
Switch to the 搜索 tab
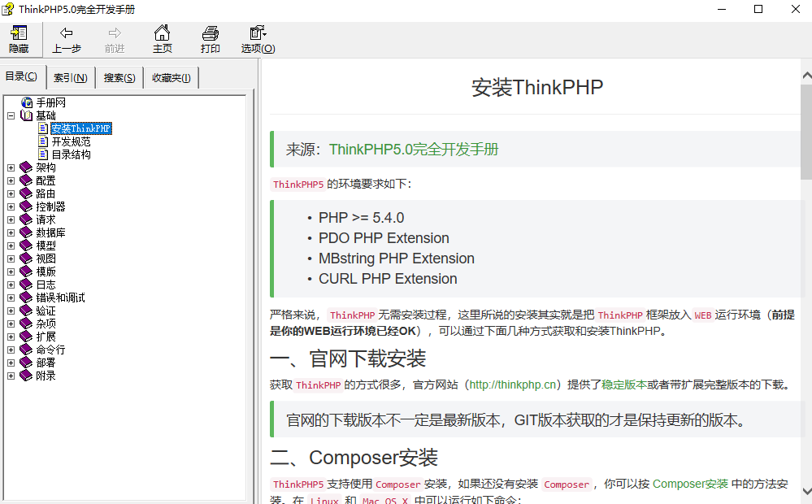119,77
